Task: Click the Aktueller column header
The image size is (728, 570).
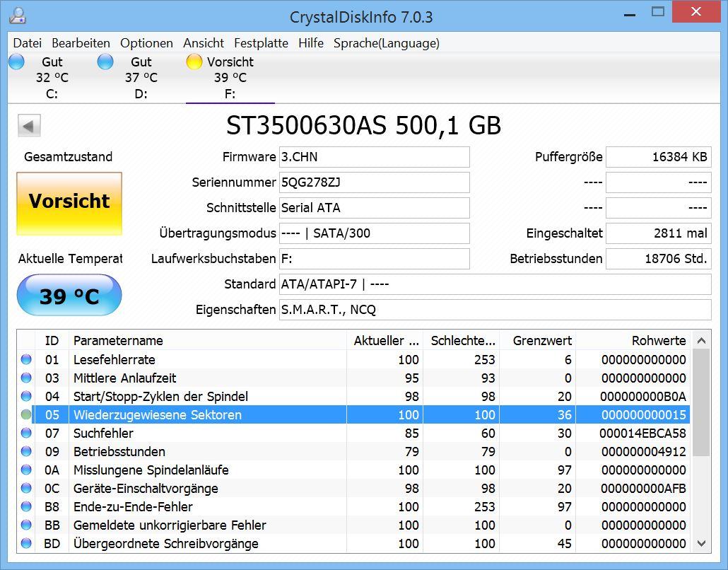Action: pos(384,340)
